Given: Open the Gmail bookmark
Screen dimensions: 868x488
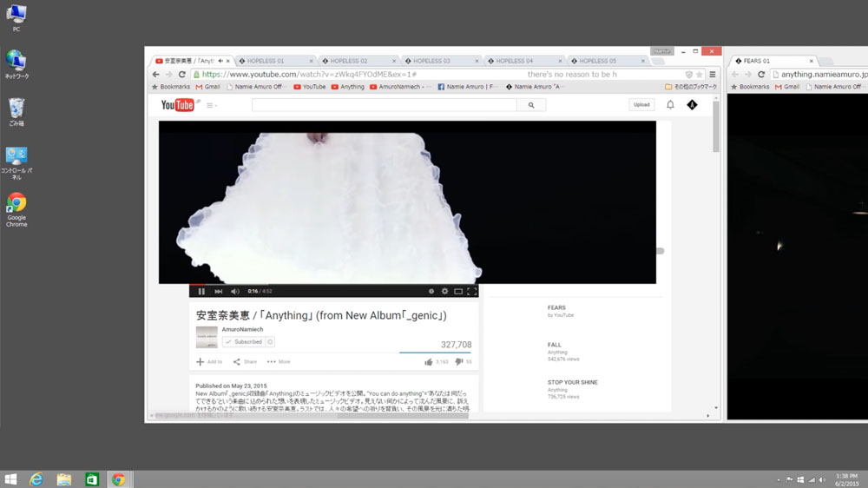Looking at the screenshot, I should click(x=207, y=87).
